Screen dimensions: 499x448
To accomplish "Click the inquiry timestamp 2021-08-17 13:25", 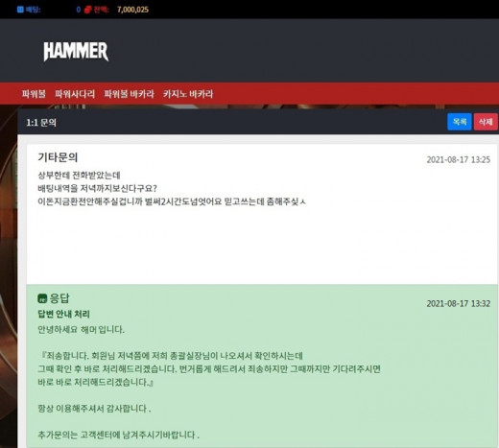I will [x=458, y=160].
